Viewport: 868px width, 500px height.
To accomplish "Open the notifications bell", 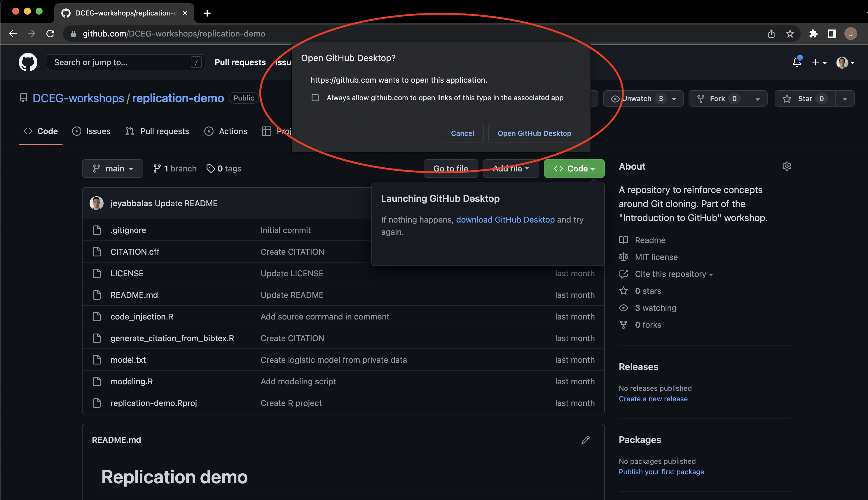I will coord(797,62).
